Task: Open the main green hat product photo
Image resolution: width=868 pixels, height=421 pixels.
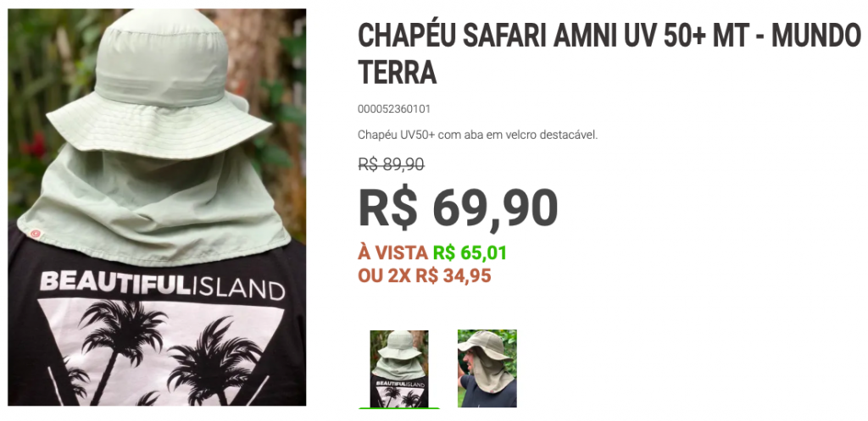Action: (x=157, y=207)
